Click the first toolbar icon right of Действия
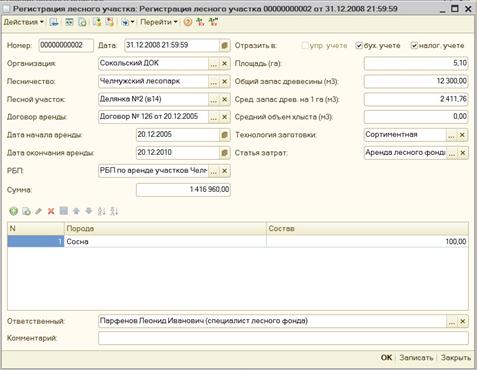 coord(54,22)
